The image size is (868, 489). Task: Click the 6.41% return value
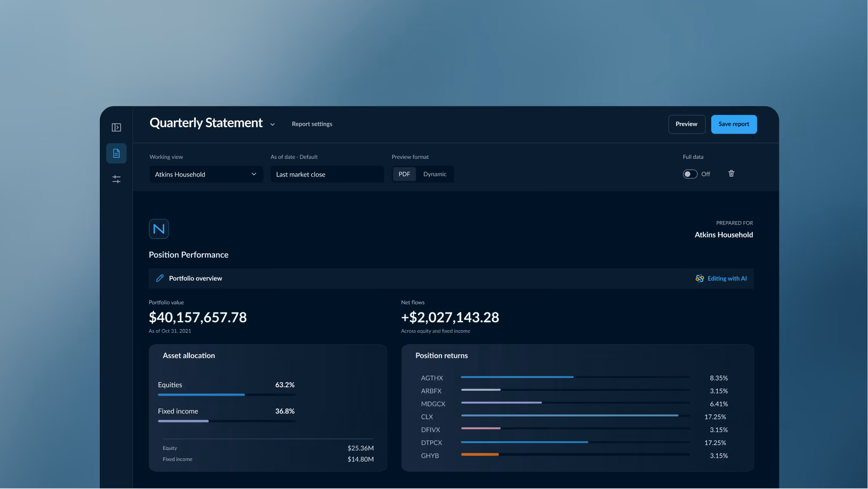pyautogui.click(x=719, y=404)
